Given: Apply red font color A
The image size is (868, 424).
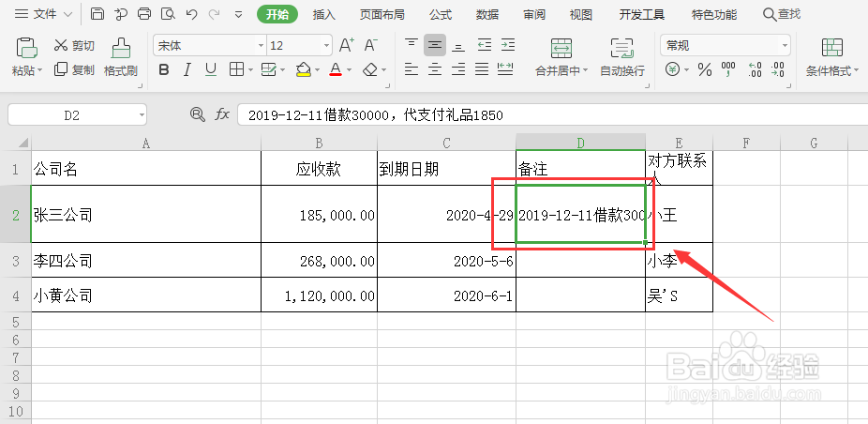Looking at the screenshot, I should 336,69.
